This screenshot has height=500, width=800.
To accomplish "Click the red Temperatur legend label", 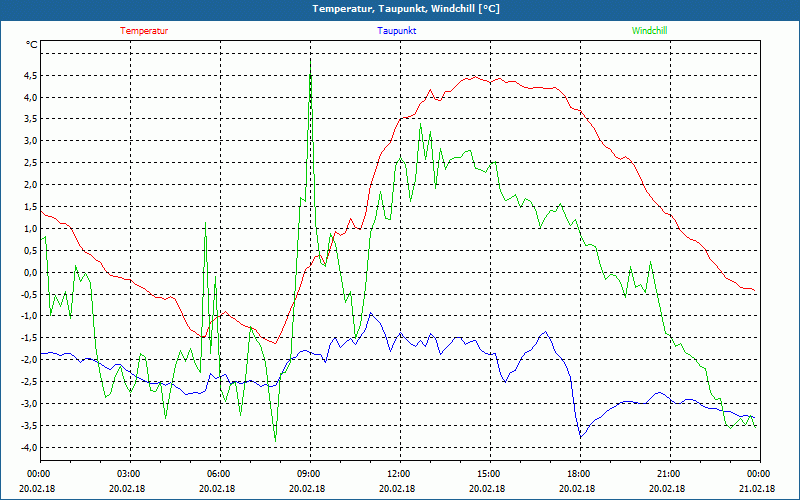I will [x=144, y=31].
